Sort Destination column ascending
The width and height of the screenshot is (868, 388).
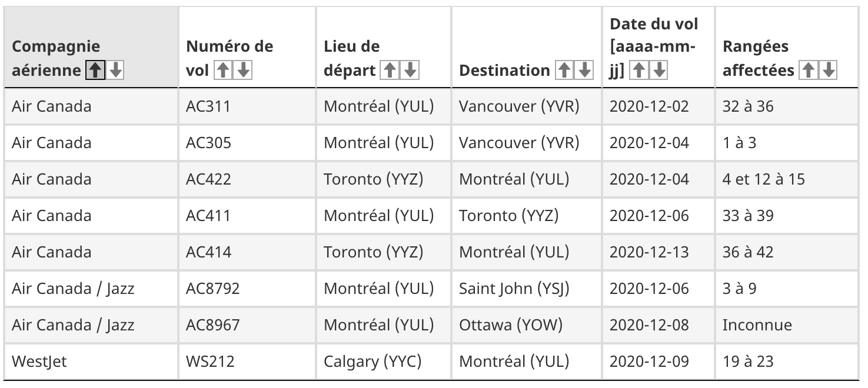(563, 71)
